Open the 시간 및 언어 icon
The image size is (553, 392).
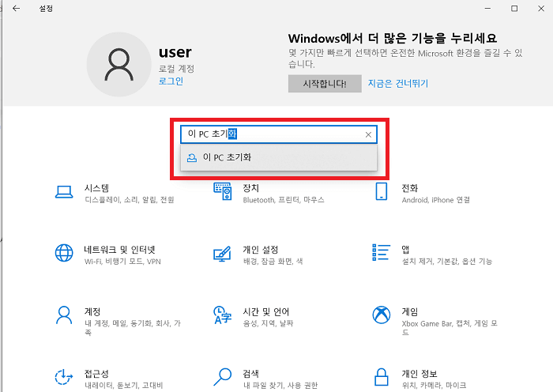click(223, 315)
